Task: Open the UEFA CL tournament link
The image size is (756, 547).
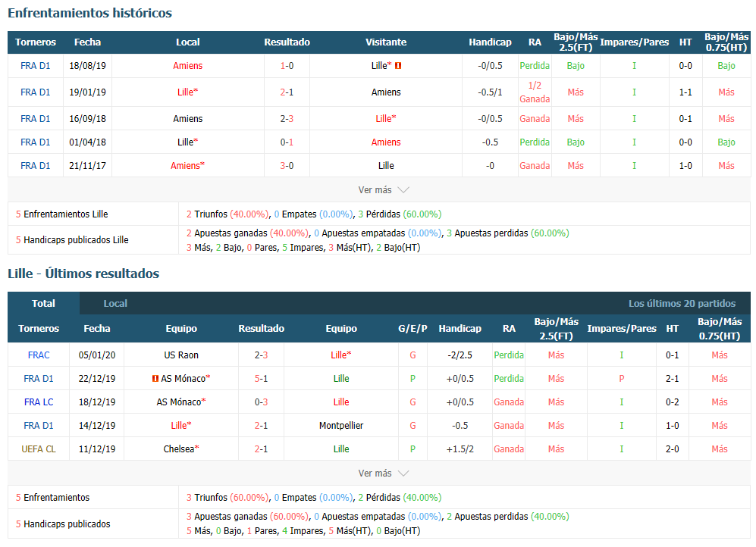Action: [x=39, y=449]
